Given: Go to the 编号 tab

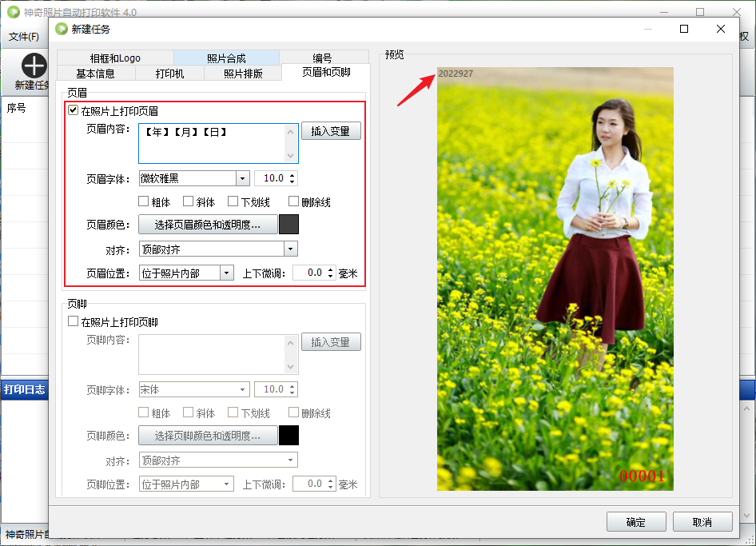Looking at the screenshot, I should click(323, 58).
